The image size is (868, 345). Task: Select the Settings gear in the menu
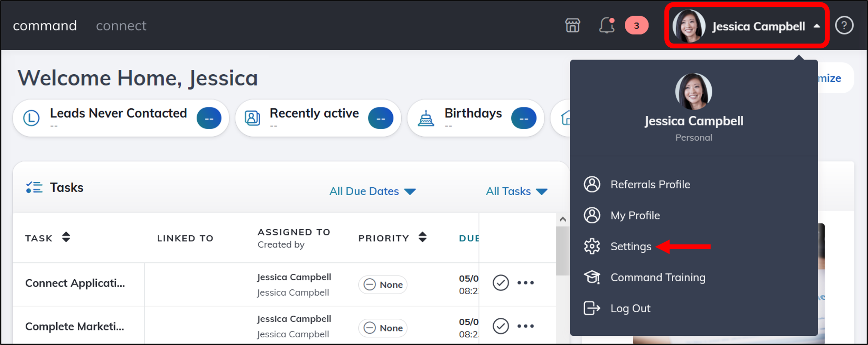(x=631, y=246)
